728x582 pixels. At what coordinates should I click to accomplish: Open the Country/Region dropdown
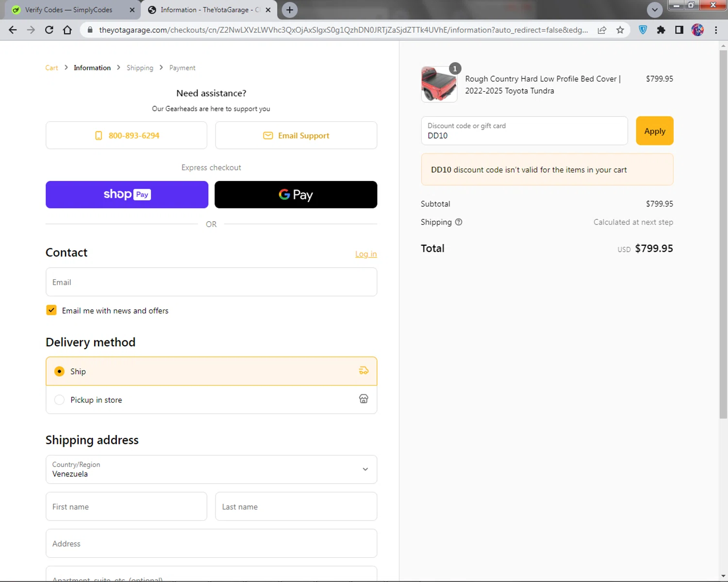click(x=211, y=469)
